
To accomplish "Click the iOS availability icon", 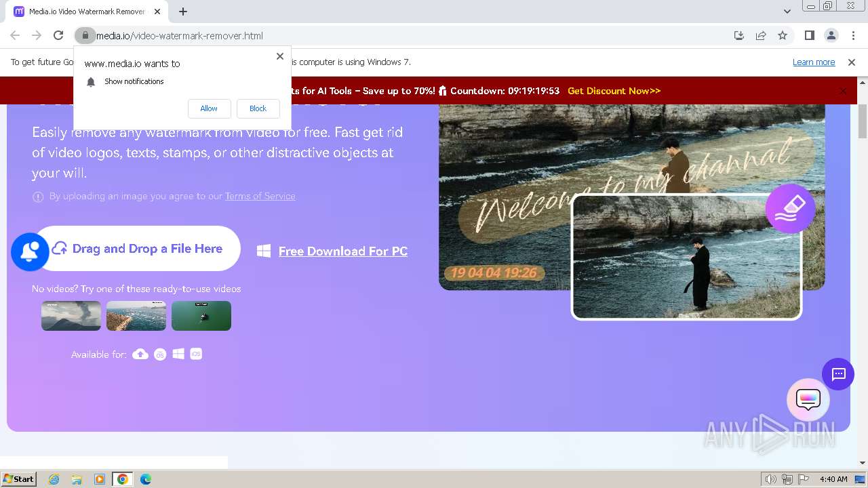I will click(196, 354).
